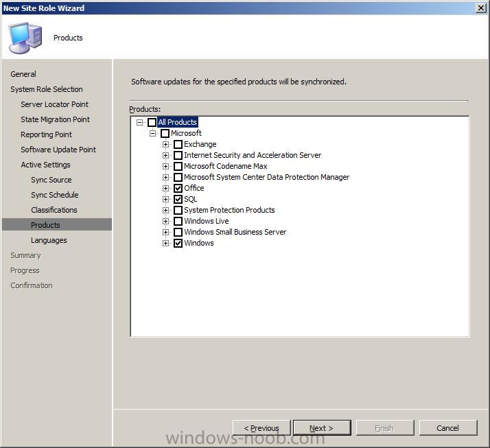Expand System Center Data Protection Manager node
The image size is (490, 448).
[x=165, y=177]
